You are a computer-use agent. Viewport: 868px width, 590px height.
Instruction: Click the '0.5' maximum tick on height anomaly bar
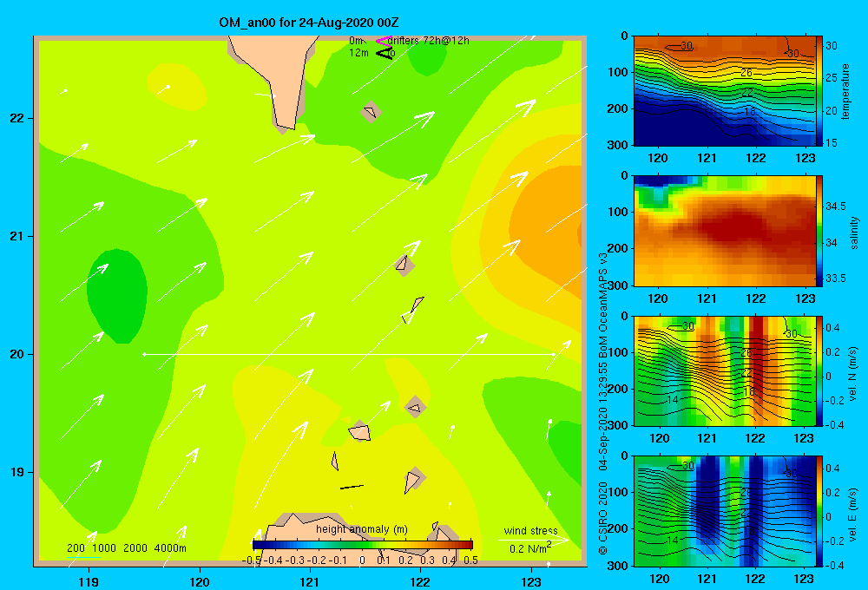(x=470, y=560)
